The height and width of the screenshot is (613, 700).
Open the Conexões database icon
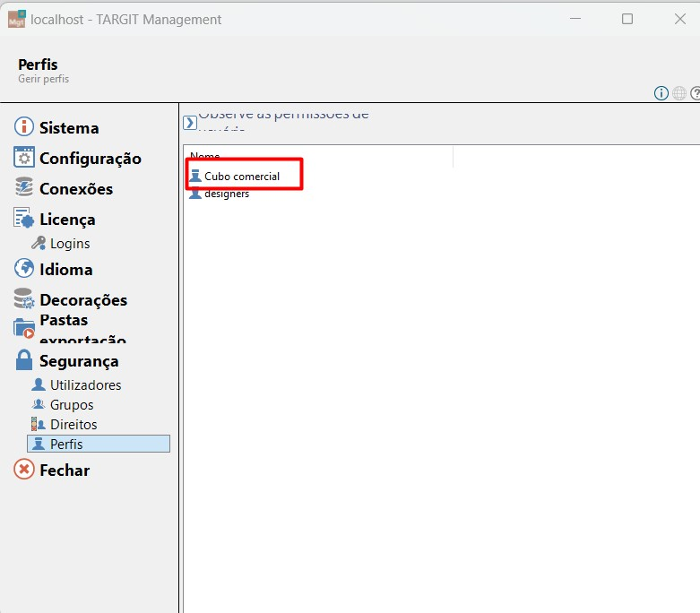coord(23,187)
